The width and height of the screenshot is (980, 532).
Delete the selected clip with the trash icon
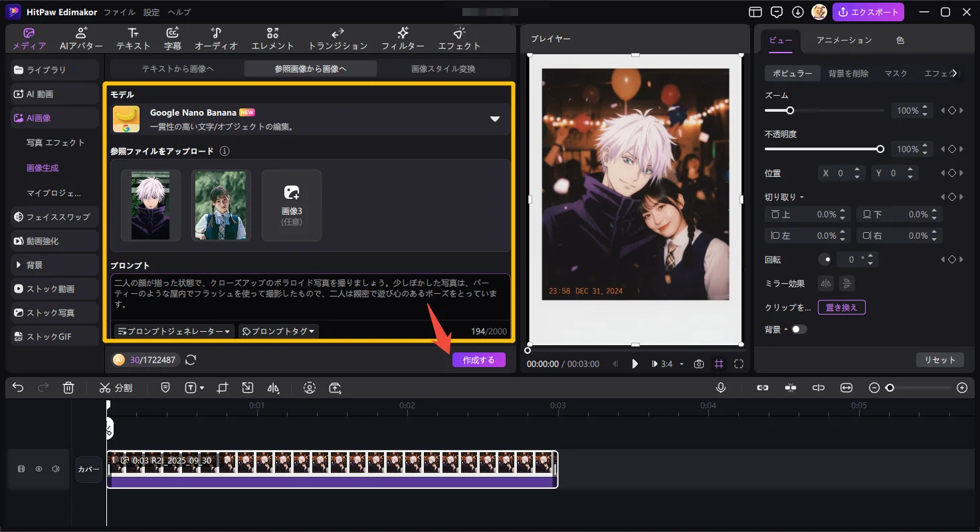68,388
